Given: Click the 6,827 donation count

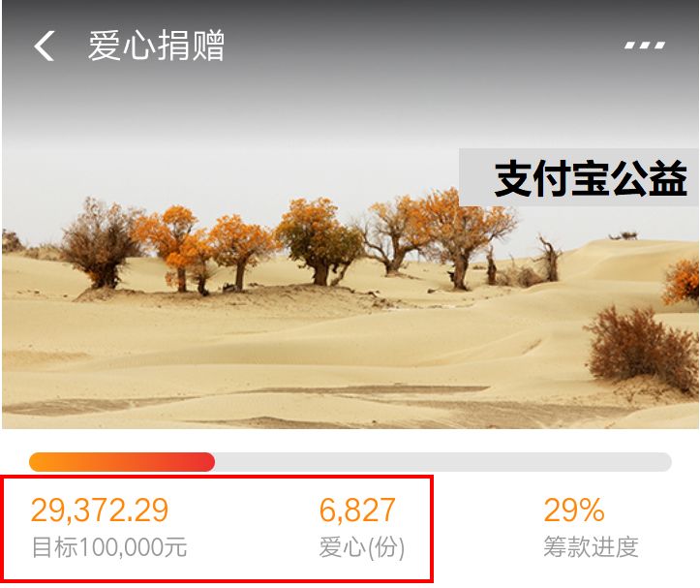Looking at the screenshot, I should tap(357, 511).
